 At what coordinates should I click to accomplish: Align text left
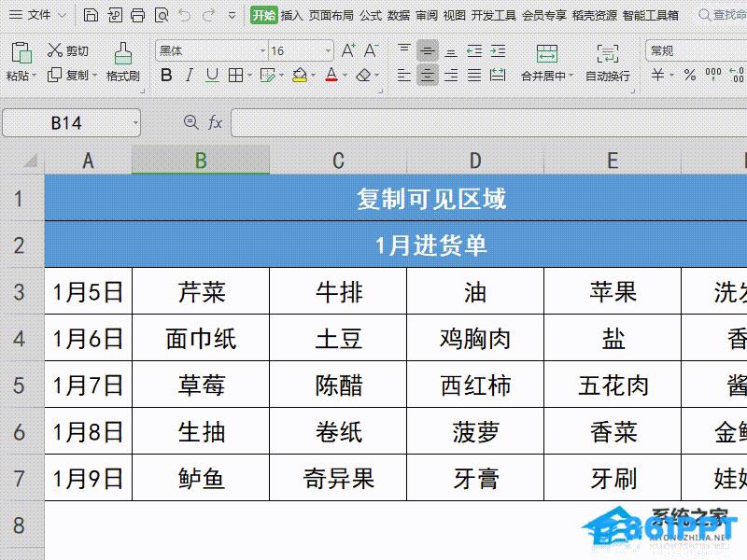tap(404, 75)
